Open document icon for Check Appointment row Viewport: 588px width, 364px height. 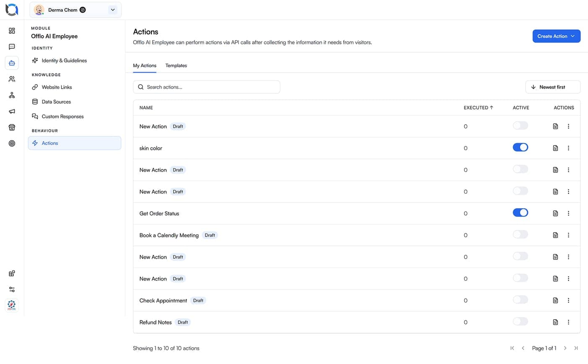point(555,300)
